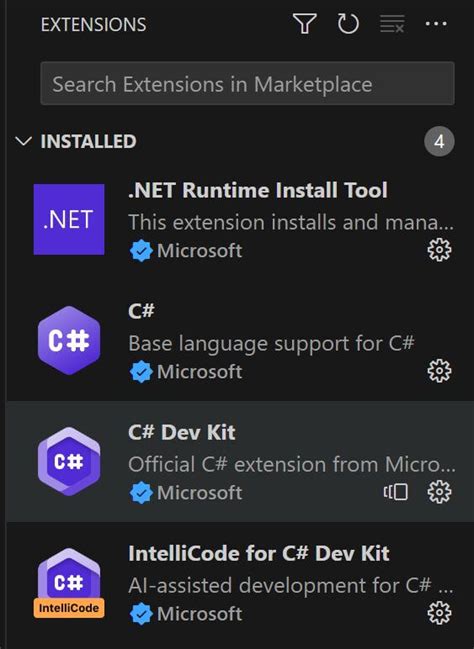Click the C# Dev Kit logo icon

point(69,462)
